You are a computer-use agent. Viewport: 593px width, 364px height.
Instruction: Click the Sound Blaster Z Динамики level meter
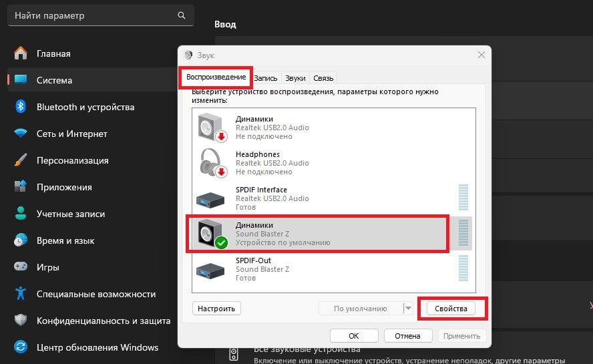(x=463, y=232)
